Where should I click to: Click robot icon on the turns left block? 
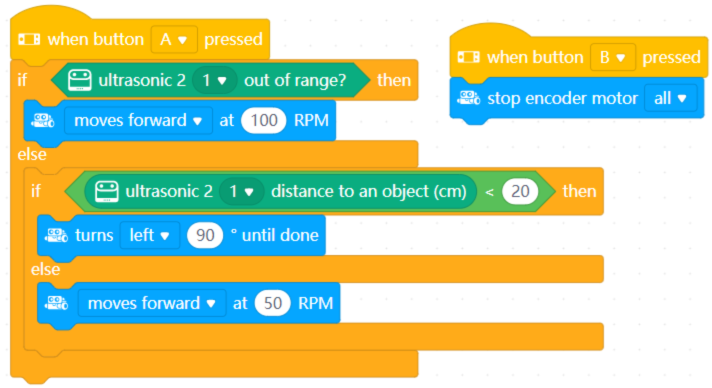tap(56, 235)
